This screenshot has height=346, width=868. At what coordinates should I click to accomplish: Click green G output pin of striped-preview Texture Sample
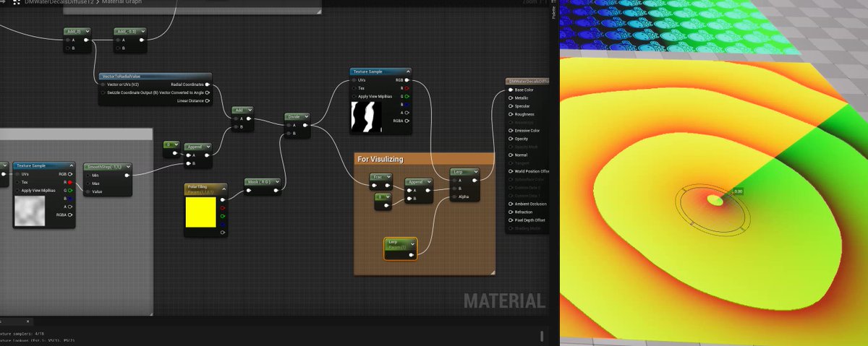[408, 96]
